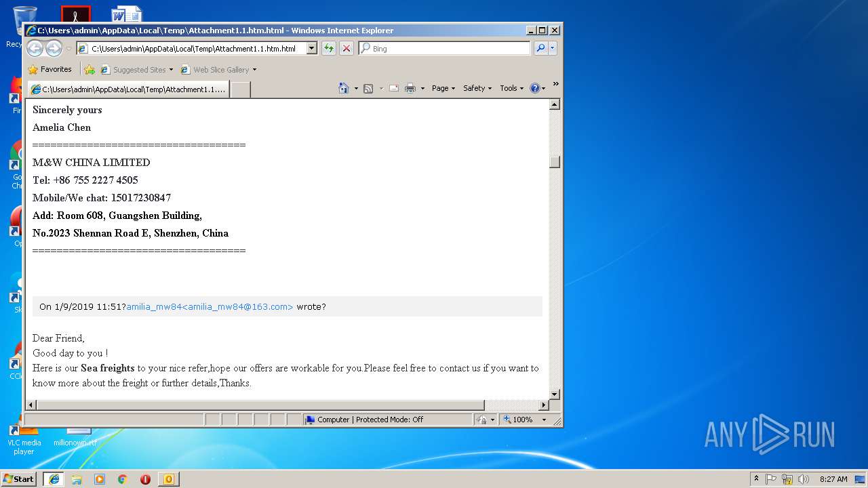Open Google Chrome from the taskbar
Viewport: 868px width, 488px height.
(x=123, y=479)
